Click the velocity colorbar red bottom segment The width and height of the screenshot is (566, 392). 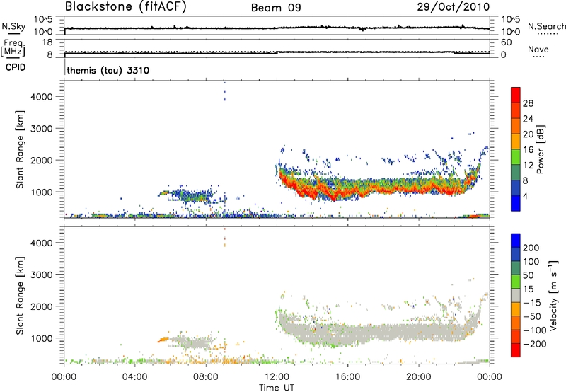(x=516, y=350)
